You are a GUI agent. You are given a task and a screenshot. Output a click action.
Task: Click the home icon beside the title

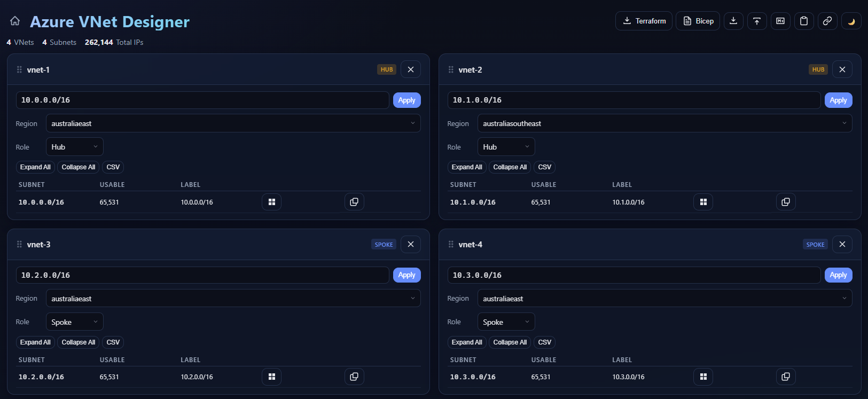(x=15, y=21)
